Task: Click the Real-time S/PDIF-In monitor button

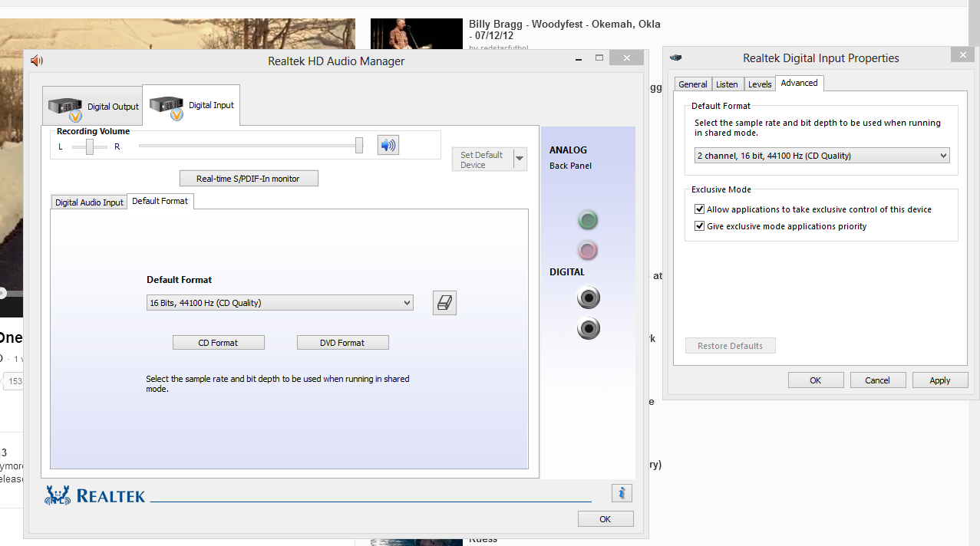Action: point(248,179)
